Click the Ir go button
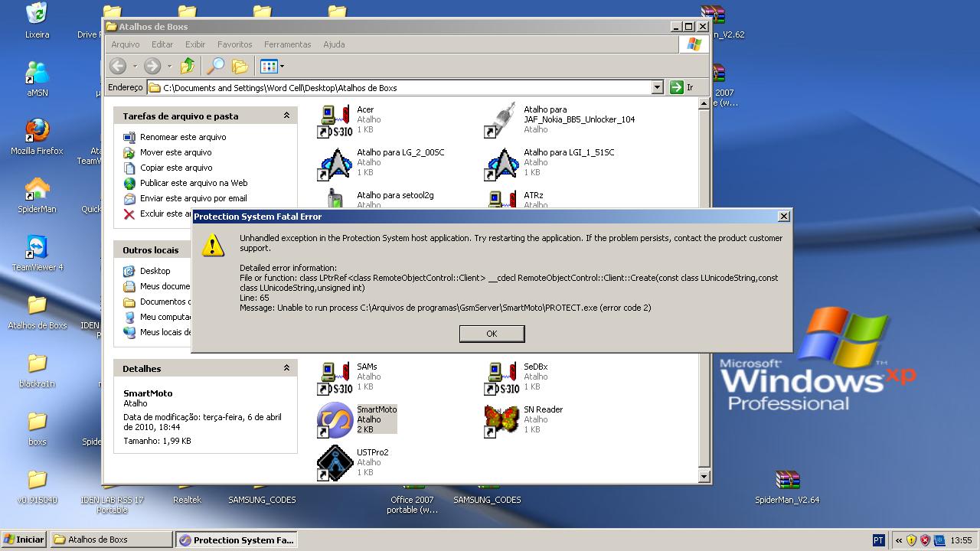Screen dimensions: 980x551 pos(681,87)
